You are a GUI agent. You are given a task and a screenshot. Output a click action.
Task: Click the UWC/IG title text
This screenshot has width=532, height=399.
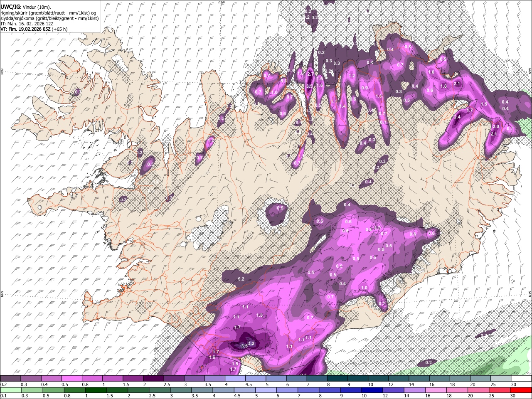click(10, 7)
